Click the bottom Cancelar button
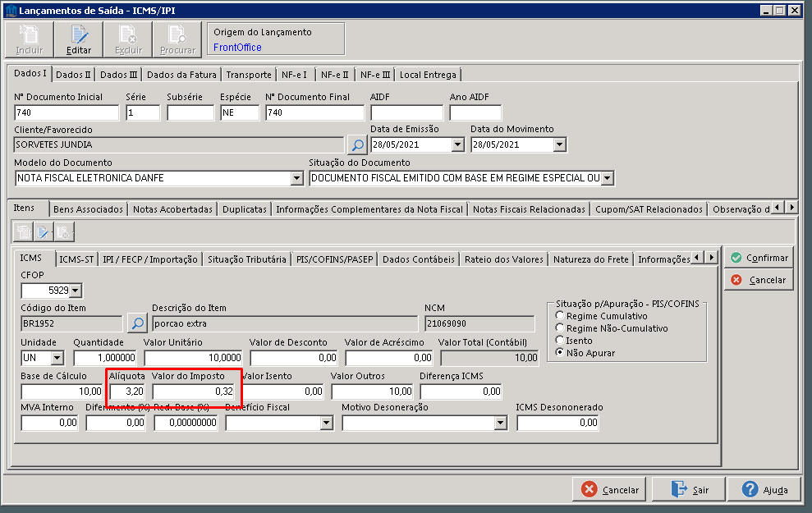 (609, 490)
